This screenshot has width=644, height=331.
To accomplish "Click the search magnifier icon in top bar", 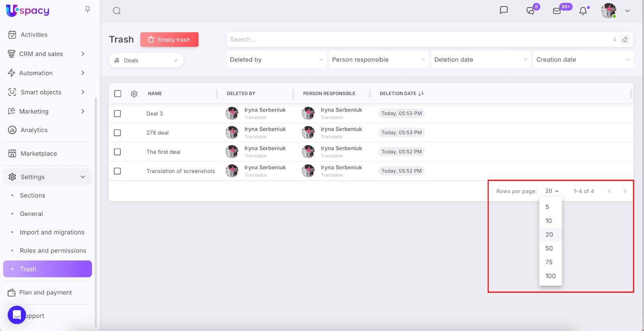I will coord(117,11).
